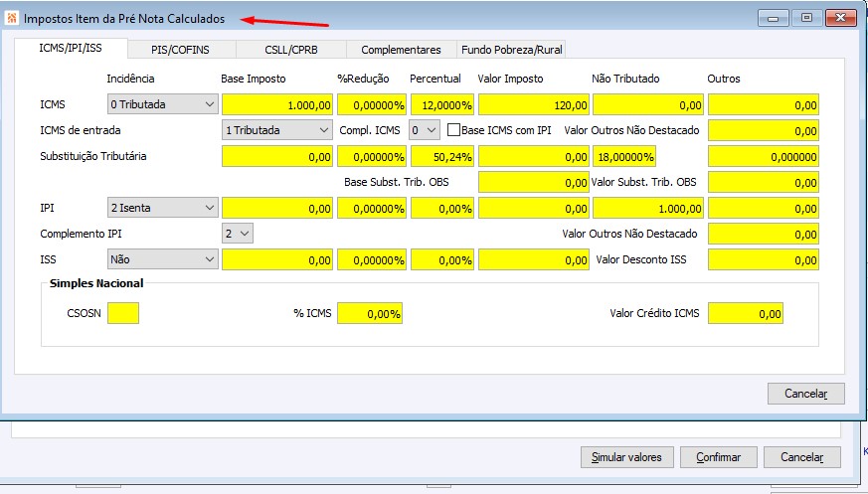868x494 pixels.
Task: Click the Valor Crédito ICMS field
Action: [746, 313]
